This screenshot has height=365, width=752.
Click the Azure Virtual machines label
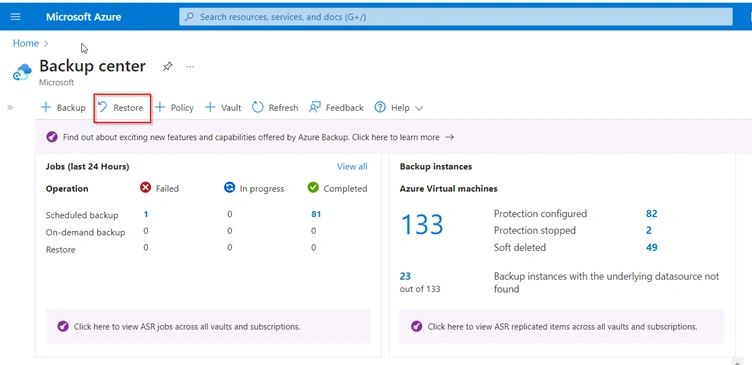(448, 188)
